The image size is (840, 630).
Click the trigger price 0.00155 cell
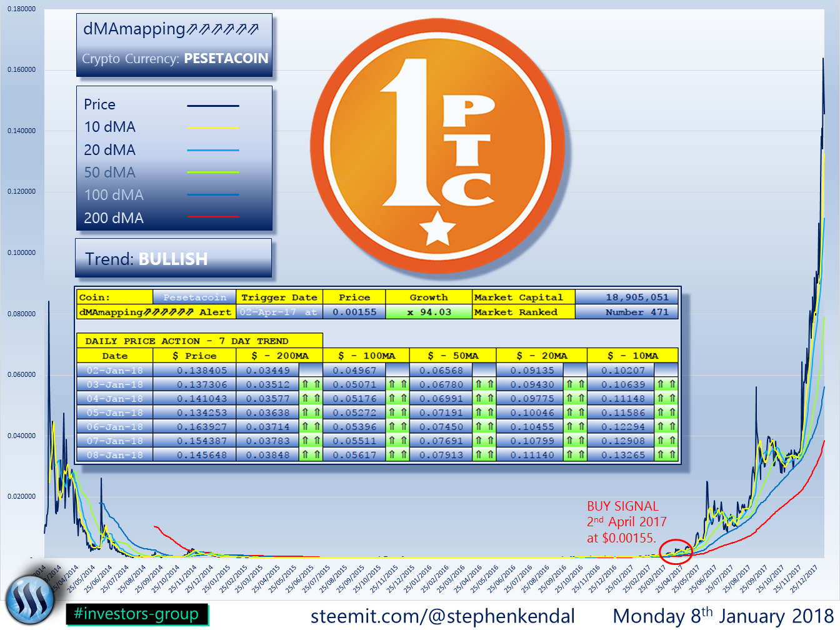354,312
